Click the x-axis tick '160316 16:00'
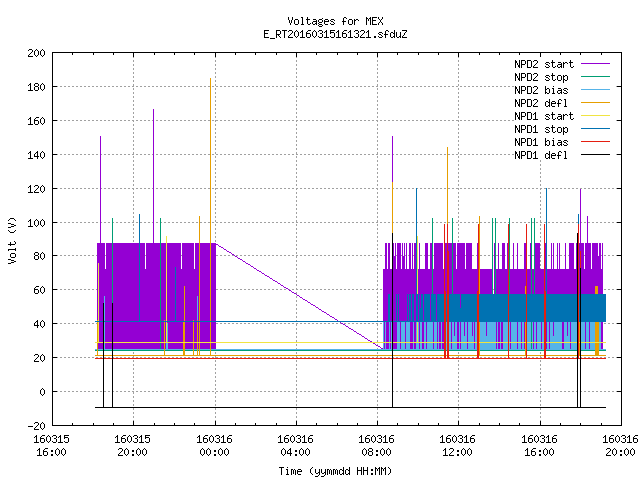The image size is (640, 480). tap(540, 446)
